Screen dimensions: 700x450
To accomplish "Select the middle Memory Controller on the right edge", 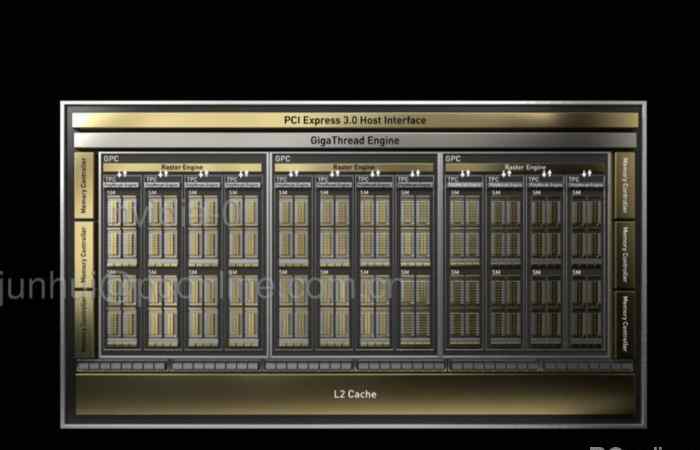I will [625, 255].
